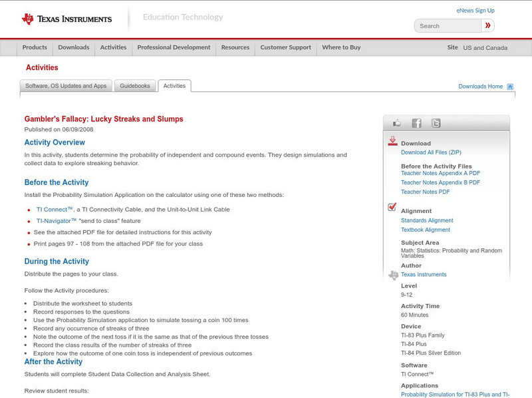Image resolution: width=532 pixels, height=398 pixels.
Task: Open Software, OS Updates and Apps tab
Action: 66,86
